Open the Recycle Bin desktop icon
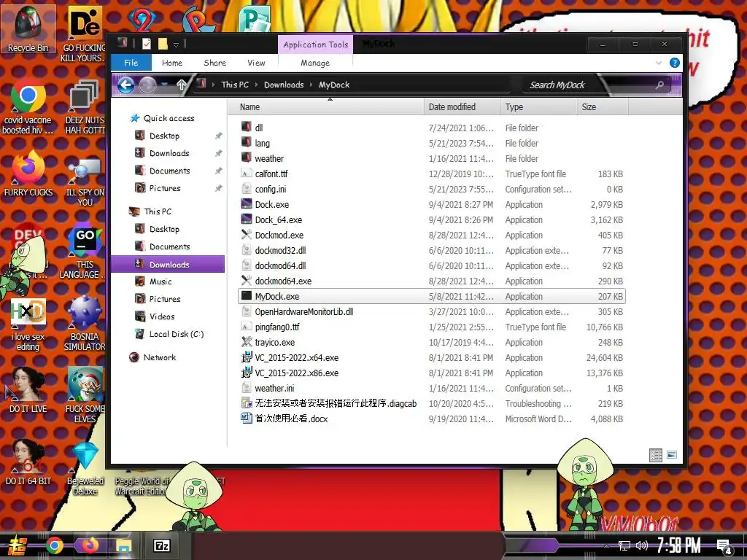 28,28
